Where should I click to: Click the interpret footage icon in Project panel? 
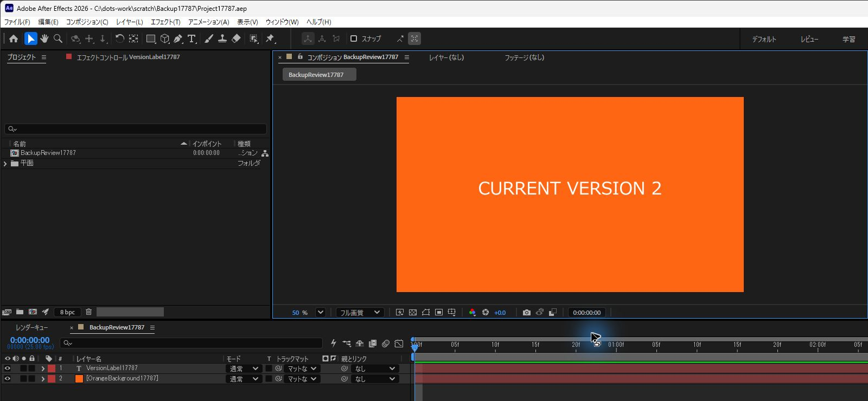[x=7, y=312]
